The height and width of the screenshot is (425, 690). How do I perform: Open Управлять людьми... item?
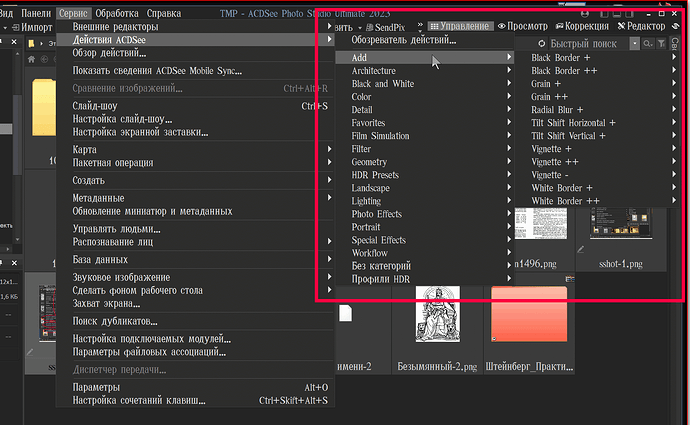pyautogui.click(x=195, y=229)
